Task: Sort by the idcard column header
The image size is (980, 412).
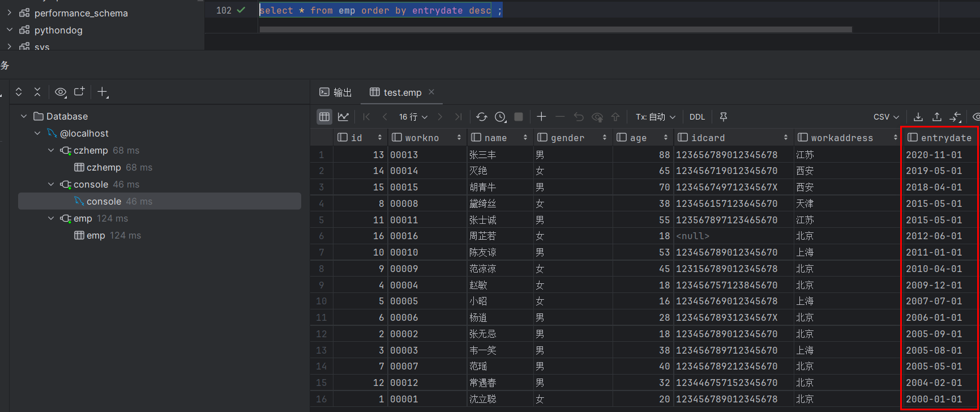Action: [x=733, y=138]
